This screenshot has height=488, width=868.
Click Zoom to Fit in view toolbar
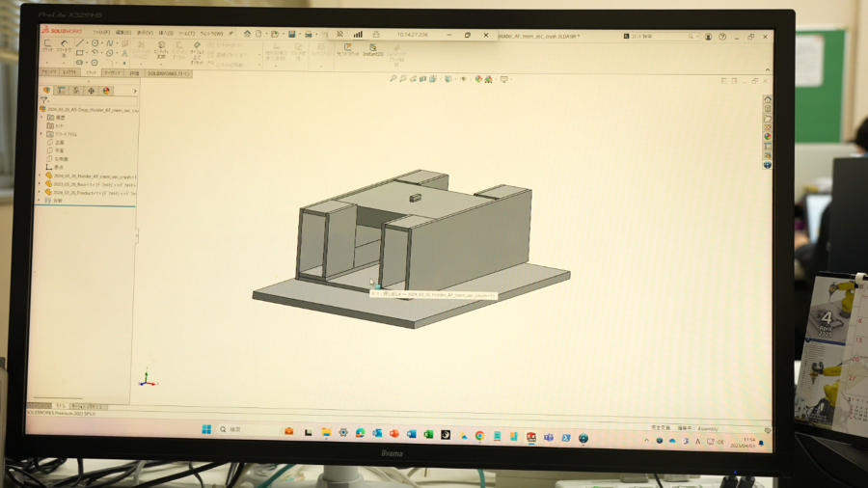click(393, 79)
